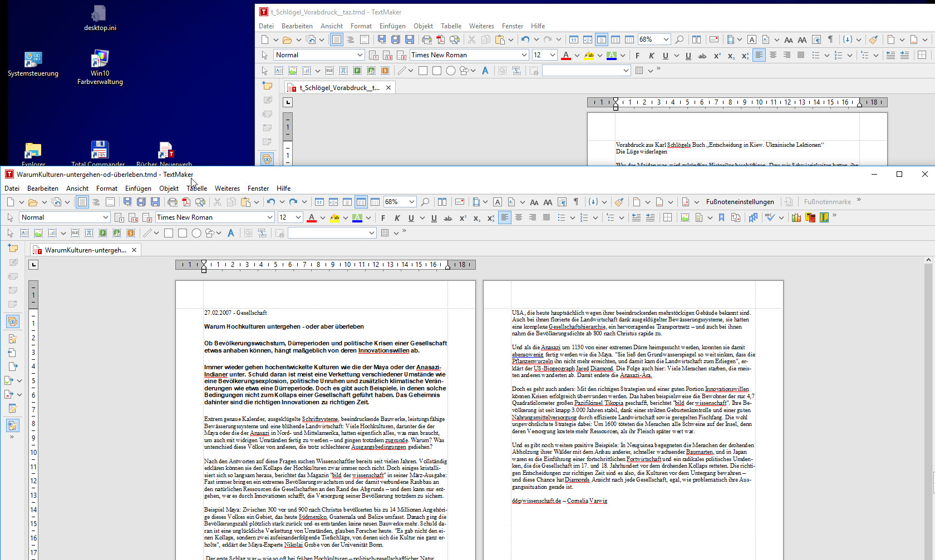Toggle bold F in WarumKulturen window
Screen dimensions: 935x560
[383, 217]
